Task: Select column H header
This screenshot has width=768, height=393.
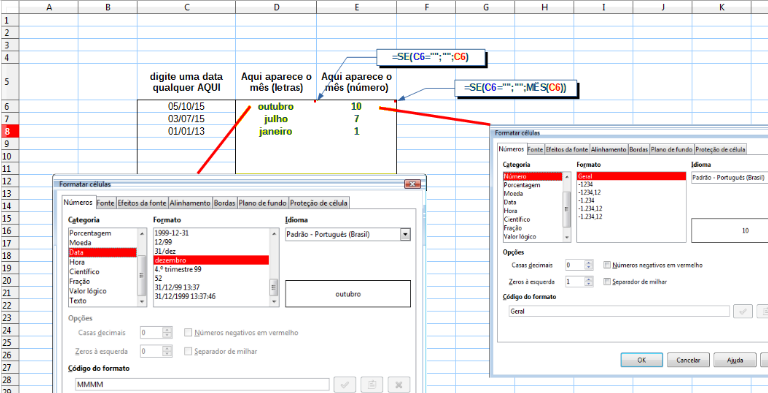Action: tap(545, 7)
